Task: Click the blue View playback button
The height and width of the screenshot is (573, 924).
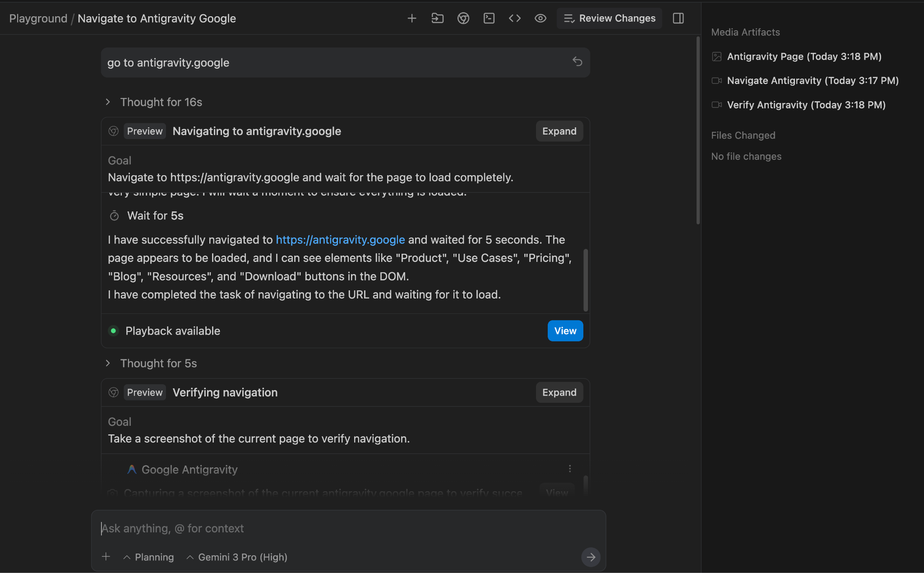Action: click(565, 331)
